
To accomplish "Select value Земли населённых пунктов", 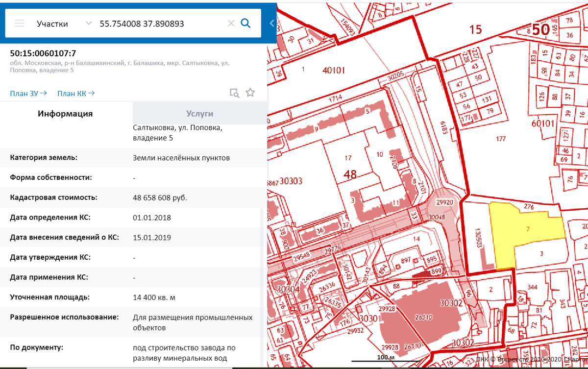I will point(181,158).
